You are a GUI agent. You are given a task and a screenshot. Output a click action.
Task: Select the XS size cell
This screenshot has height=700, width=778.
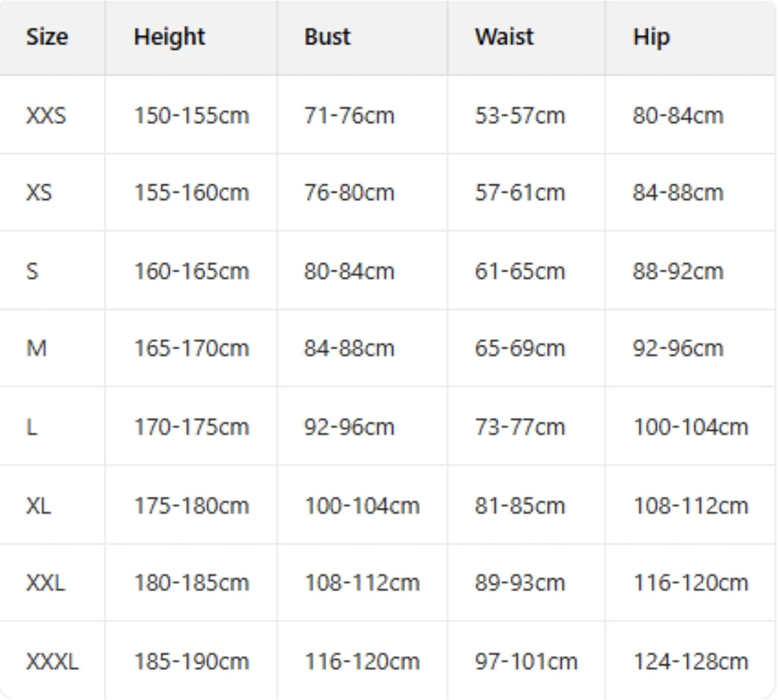(x=39, y=193)
